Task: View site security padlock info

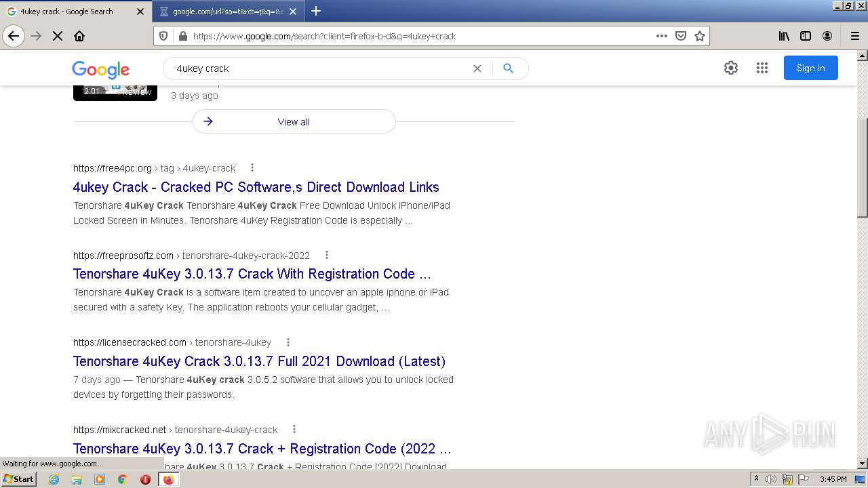Action: click(182, 36)
